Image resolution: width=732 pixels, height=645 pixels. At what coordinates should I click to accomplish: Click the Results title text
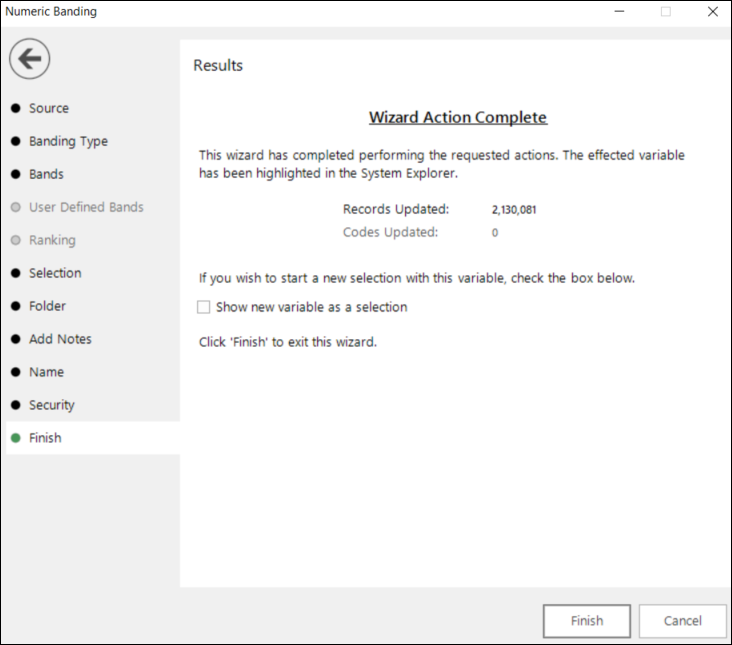(218, 65)
